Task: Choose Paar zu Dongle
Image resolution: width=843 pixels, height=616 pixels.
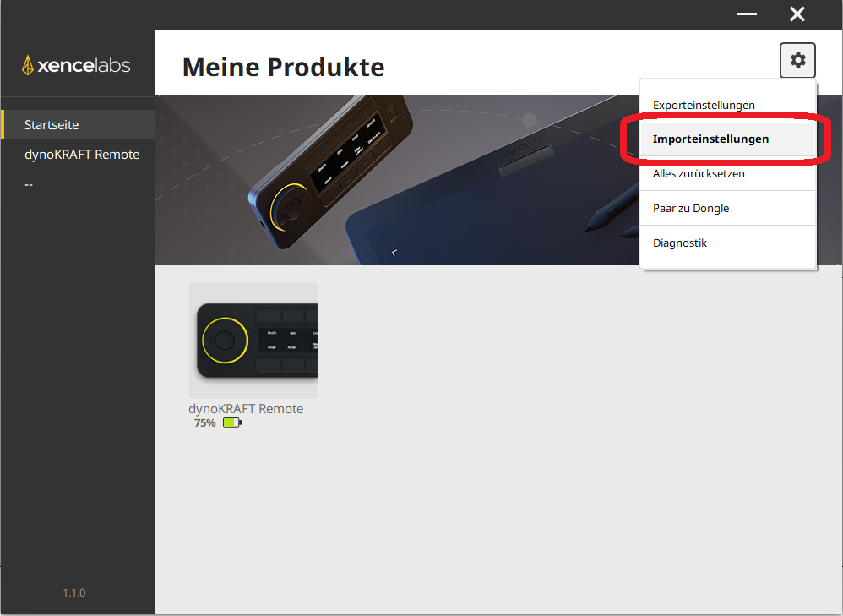Action: coord(727,208)
